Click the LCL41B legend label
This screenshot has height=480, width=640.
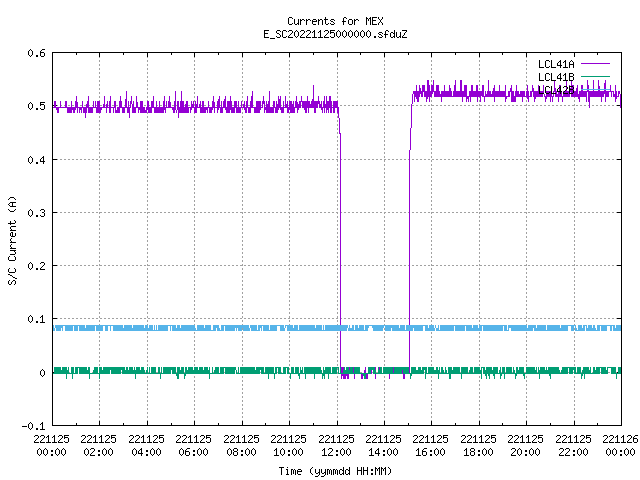point(556,77)
